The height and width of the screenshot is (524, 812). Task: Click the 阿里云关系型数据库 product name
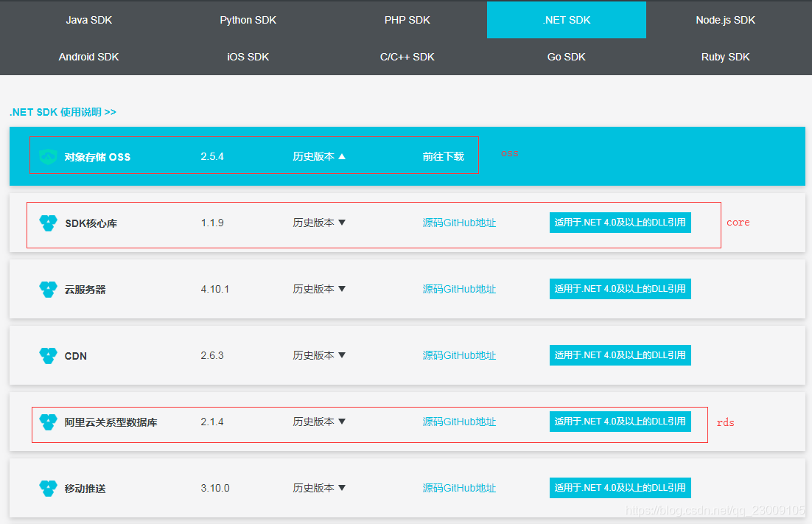[x=111, y=422]
